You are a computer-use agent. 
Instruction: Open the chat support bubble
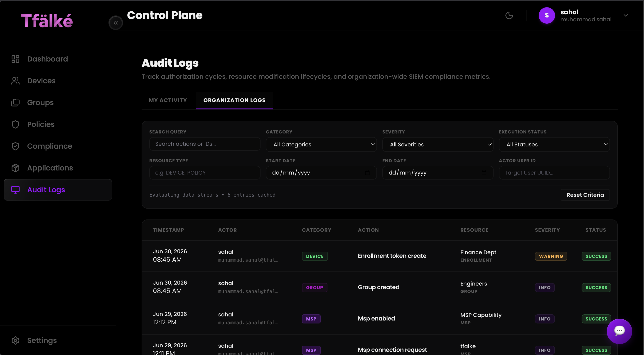(619, 331)
